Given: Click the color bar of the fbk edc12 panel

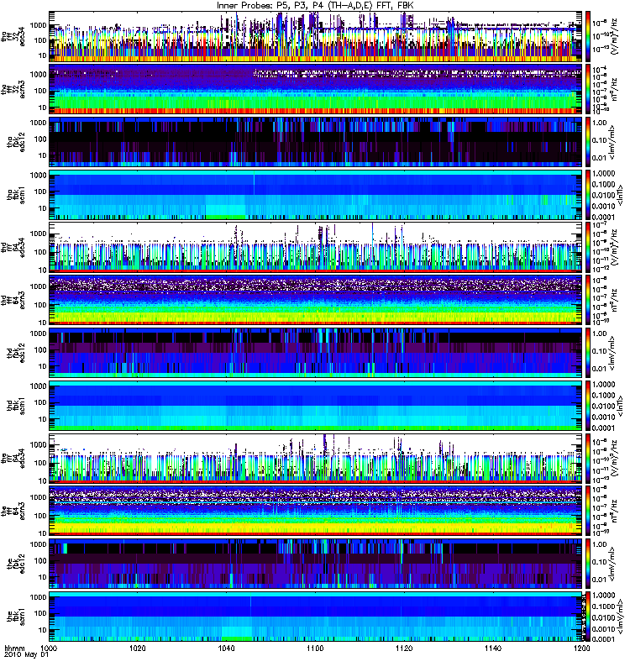Looking at the screenshot, I should pos(587,564).
